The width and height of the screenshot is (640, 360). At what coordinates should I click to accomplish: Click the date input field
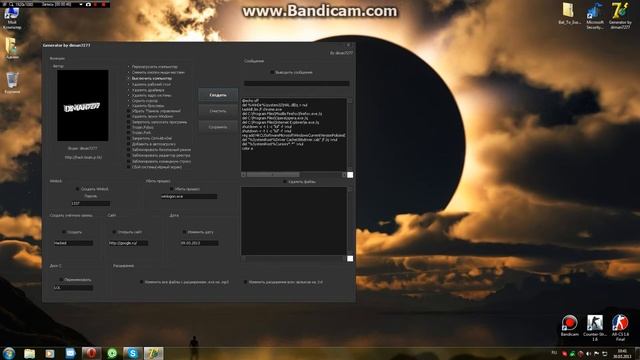[199, 243]
